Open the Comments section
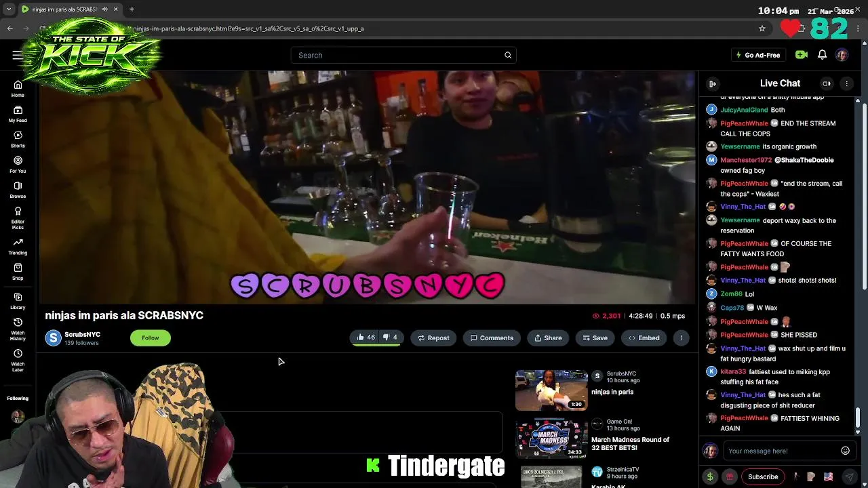The image size is (868, 488). point(492,338)
